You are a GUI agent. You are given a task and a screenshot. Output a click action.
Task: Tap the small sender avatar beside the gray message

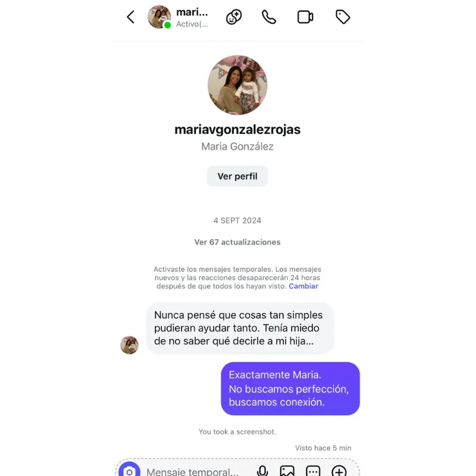tap(129, 345)
